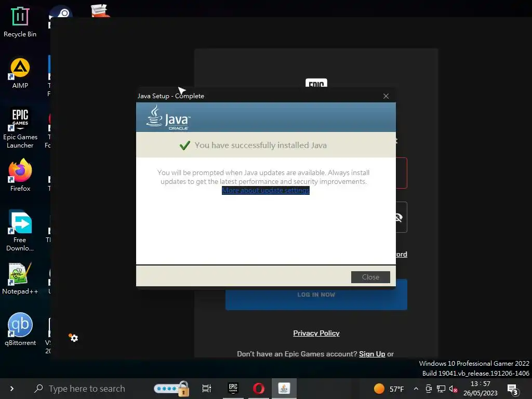Click the taskbar search magnifier icon
Screen dimensions: 532x399
pos(38,388)
